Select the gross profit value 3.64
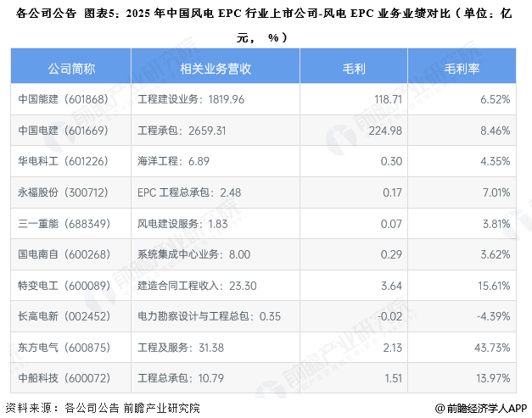The height and width of the screenshot is (418, 532). [x=391, y=286]
